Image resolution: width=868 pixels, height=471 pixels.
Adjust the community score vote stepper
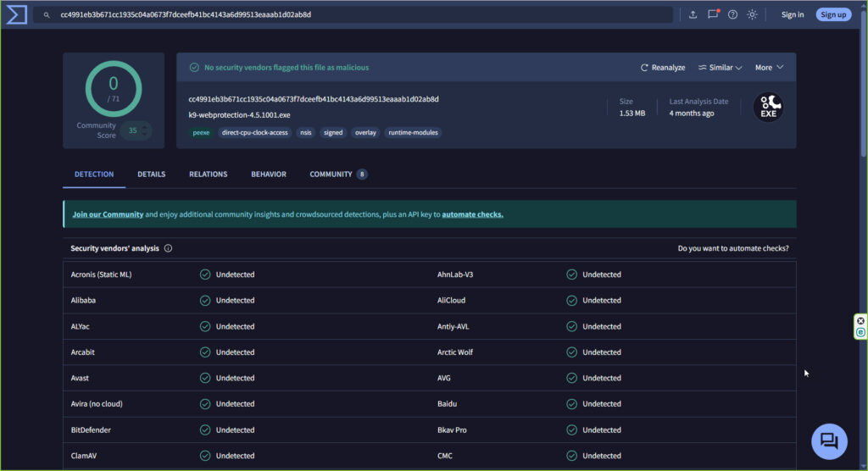(x=144, y=130)
